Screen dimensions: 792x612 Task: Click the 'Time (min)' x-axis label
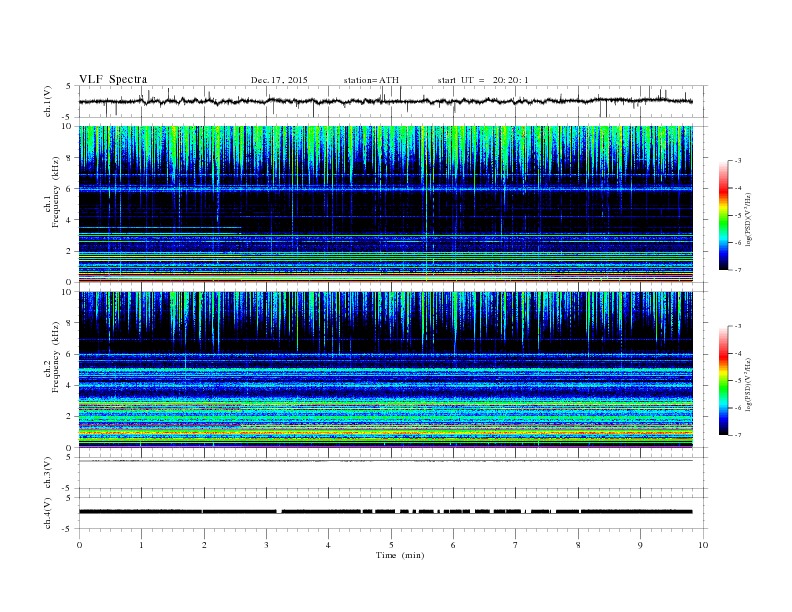[400, 555]
